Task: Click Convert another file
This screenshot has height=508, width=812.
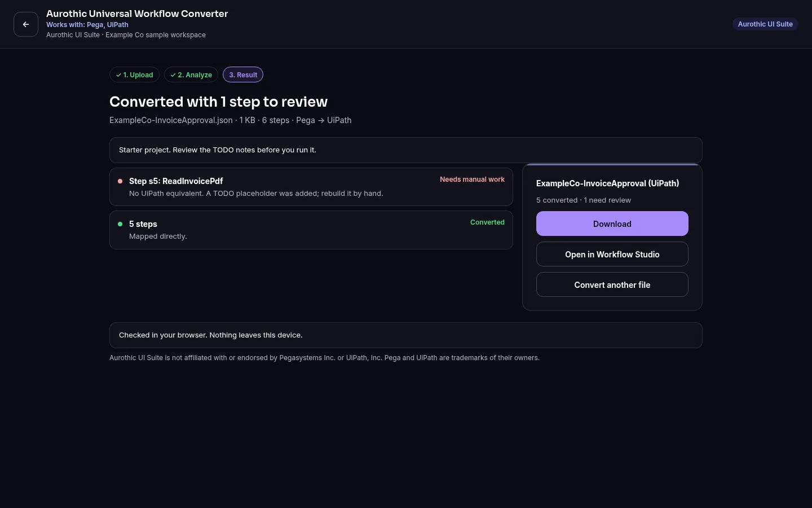Action: 612,284
